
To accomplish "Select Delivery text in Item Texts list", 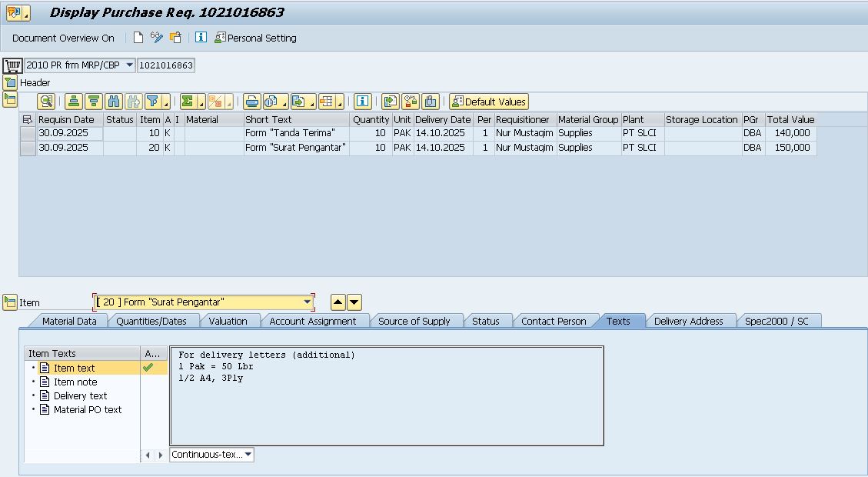I will point(80,395).
